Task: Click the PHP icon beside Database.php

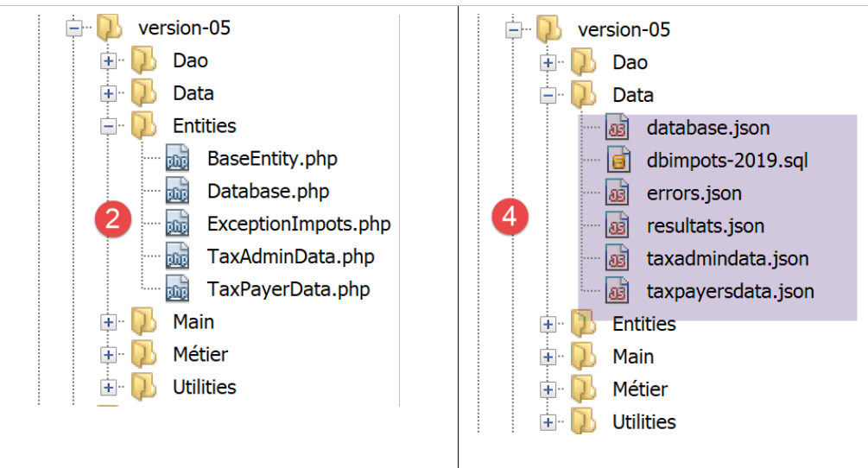Action: pos(177,192)
